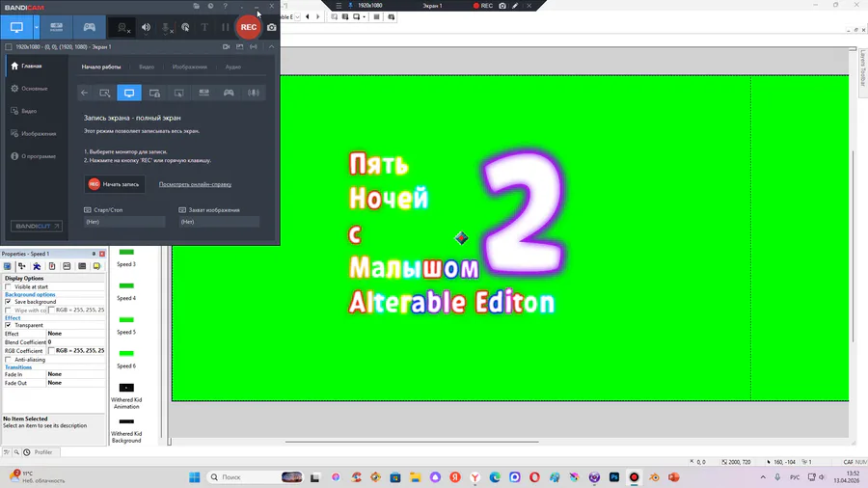
Task: Open Bandicut link button
Action: coord(37,227)
